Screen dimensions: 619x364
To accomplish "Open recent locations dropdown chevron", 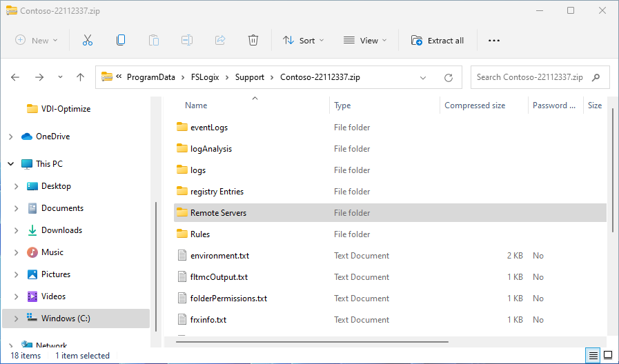I will [60, 77].
